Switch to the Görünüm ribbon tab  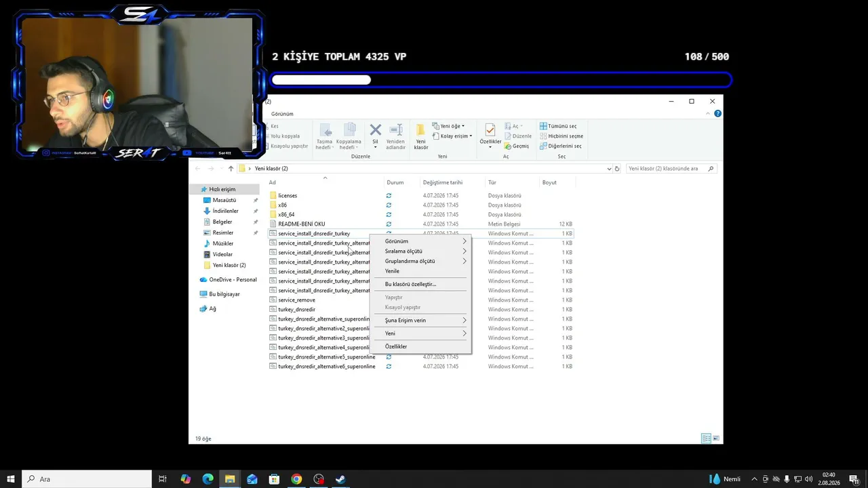[282, 114]
